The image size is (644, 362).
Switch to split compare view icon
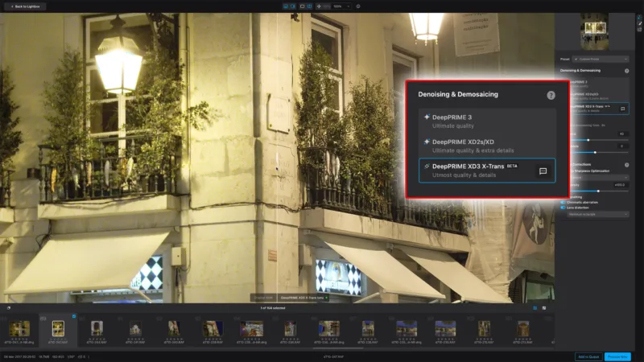coord(310,6)
